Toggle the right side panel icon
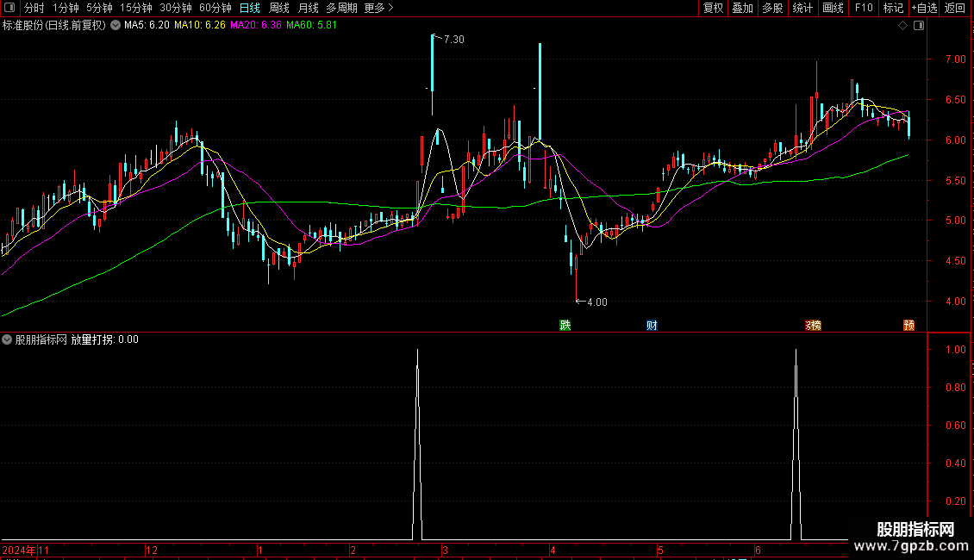This screenshot has width=974, height=560. 919,26
